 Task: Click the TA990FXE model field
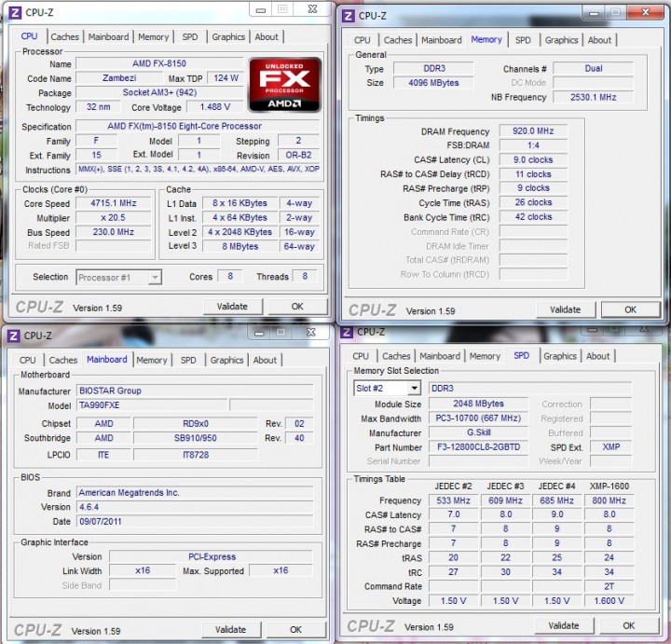(x=152, y=405)
